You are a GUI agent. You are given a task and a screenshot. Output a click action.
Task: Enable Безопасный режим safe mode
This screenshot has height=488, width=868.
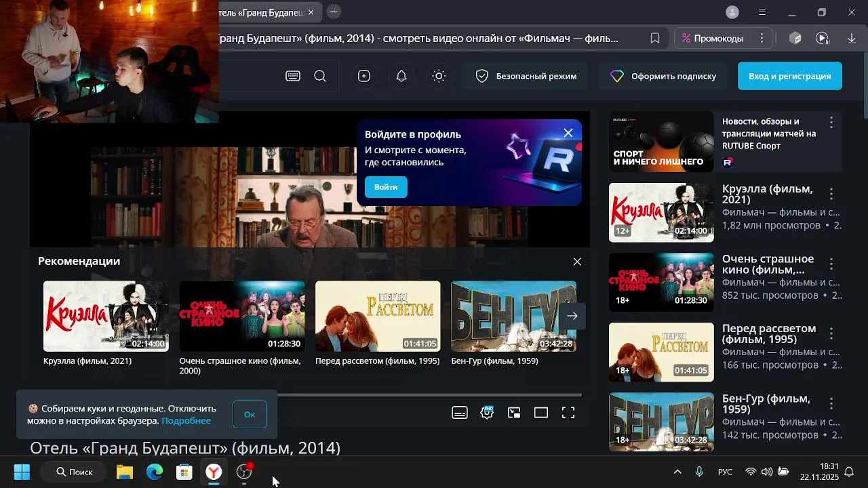[x=526, y=76]
